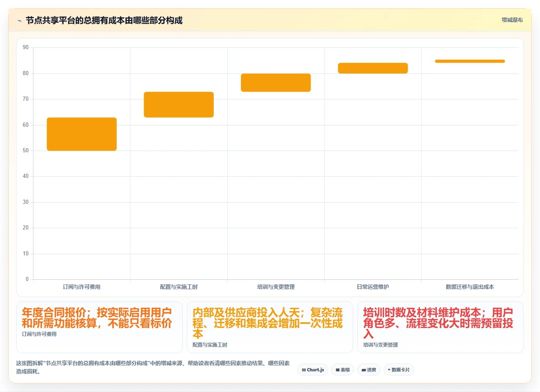Click y-axis tick value 30
The image size is (540, 392).
coord(26,202)
